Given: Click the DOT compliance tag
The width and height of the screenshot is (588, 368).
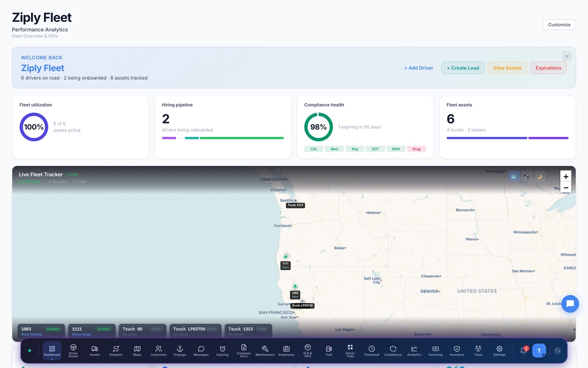Looking at the screenshot, I should pyautogui.click(x=375, y=149).
